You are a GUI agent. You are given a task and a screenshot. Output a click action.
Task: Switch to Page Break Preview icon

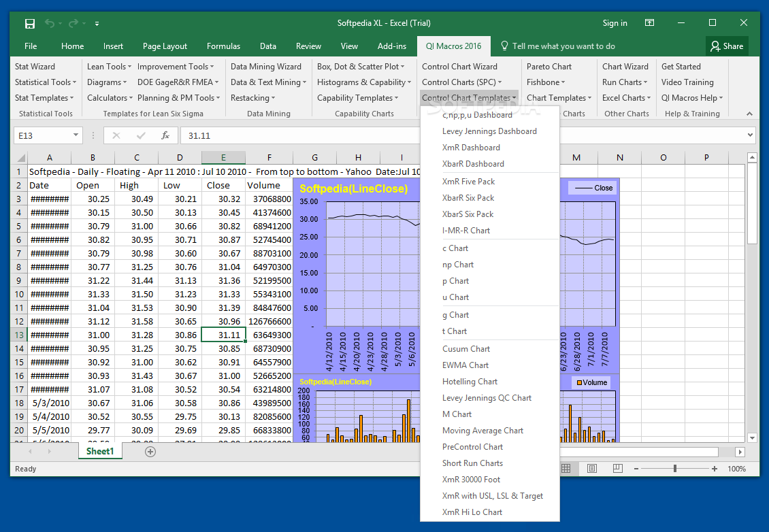coord(617,469)
